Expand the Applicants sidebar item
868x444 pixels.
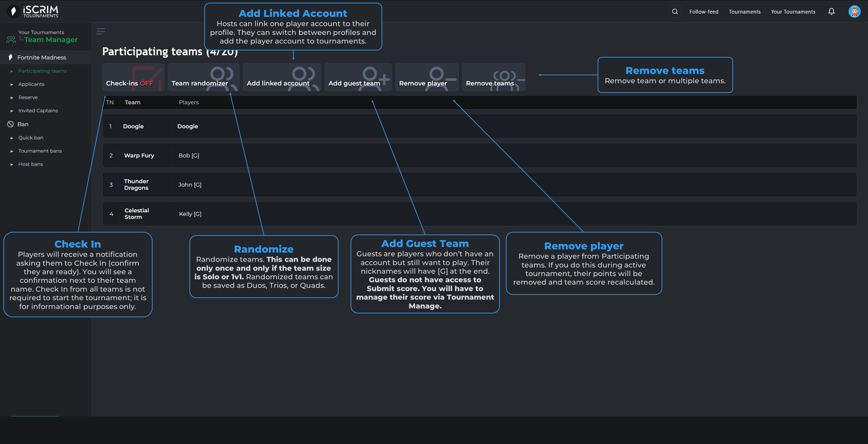[31, 84]
